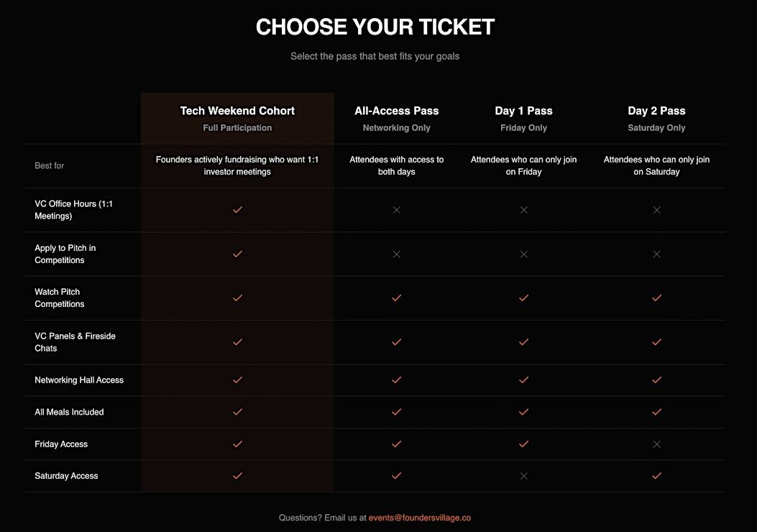The width and height of the screenshot is (757, 532).
Task: Select the Day 2 Pass column header
Action: pos(656,111)
